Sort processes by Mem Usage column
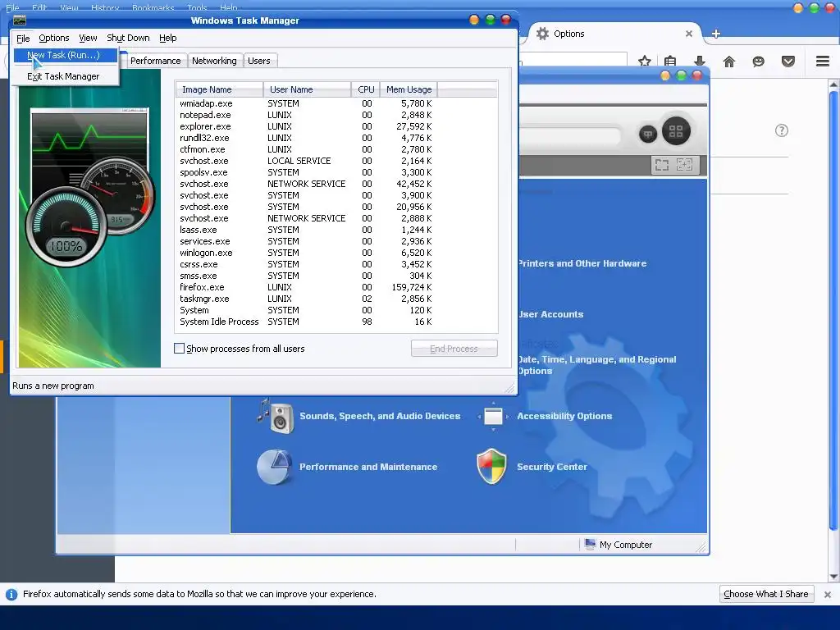Viewport: 840px width, 630px height. point(409,89)
